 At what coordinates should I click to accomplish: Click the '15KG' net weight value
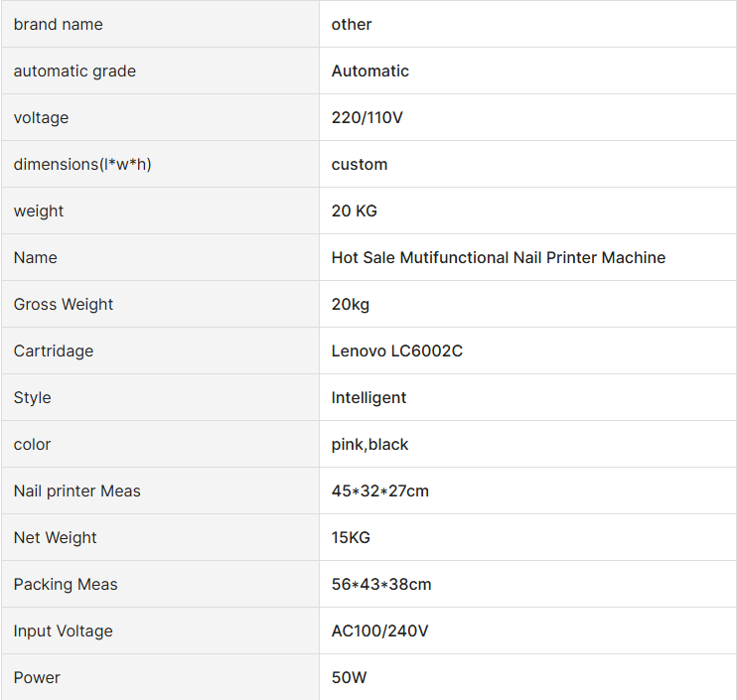351,537
